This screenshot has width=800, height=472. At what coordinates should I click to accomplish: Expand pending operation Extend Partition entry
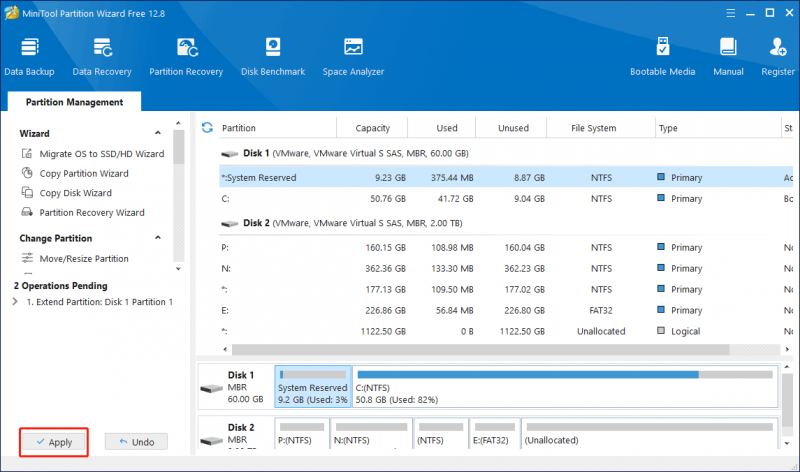point(15,302)
